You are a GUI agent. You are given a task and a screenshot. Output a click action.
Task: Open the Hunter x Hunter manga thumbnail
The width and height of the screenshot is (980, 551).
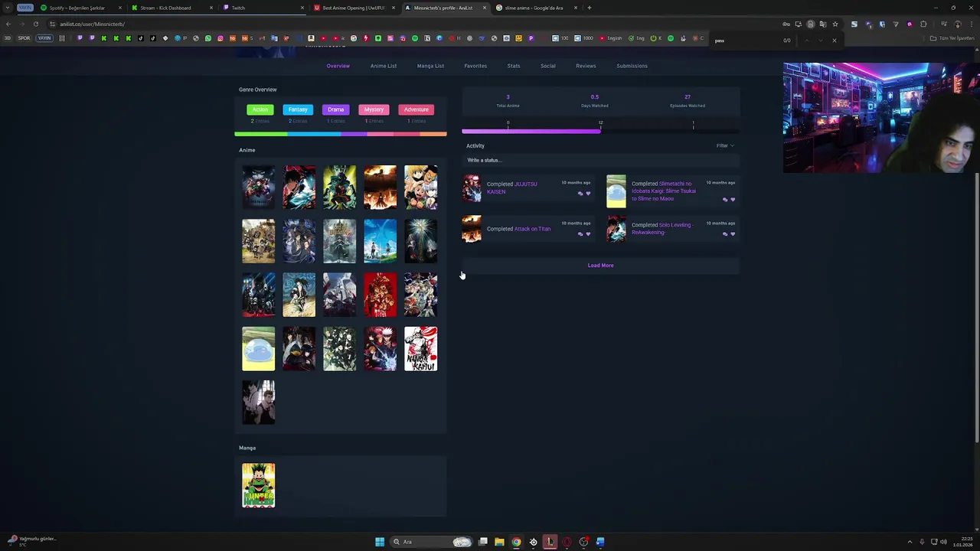(259, 485)
